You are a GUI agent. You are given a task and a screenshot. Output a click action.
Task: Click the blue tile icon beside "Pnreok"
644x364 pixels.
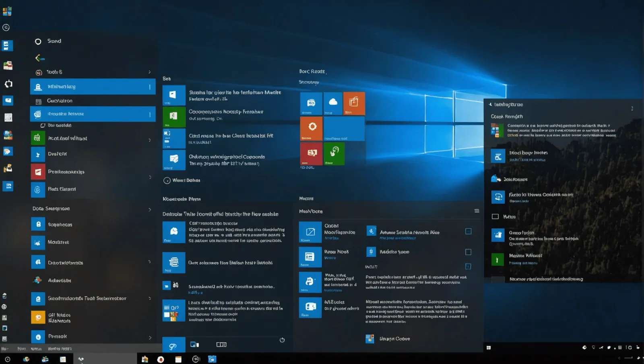[38, 337]
